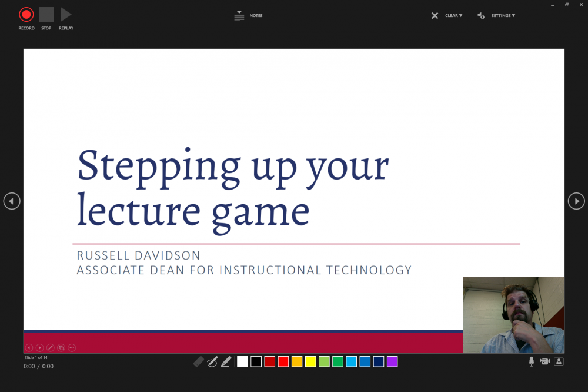Image resolution: width=588 pixels, height=392 pixels.
Task: Advance to next slide using right arrow
Action: click(576, 201)
